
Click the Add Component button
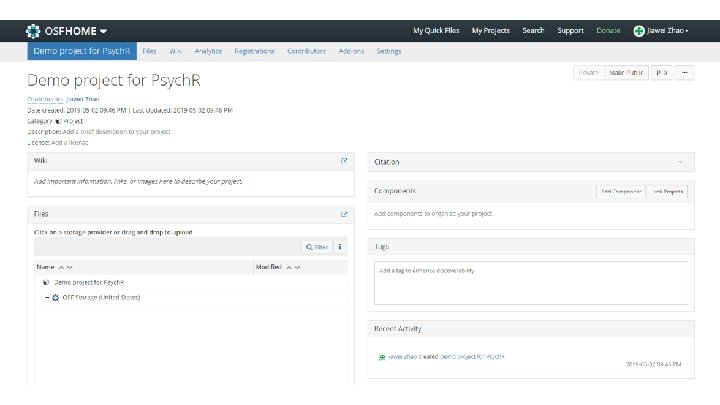[x=620, y=191]
